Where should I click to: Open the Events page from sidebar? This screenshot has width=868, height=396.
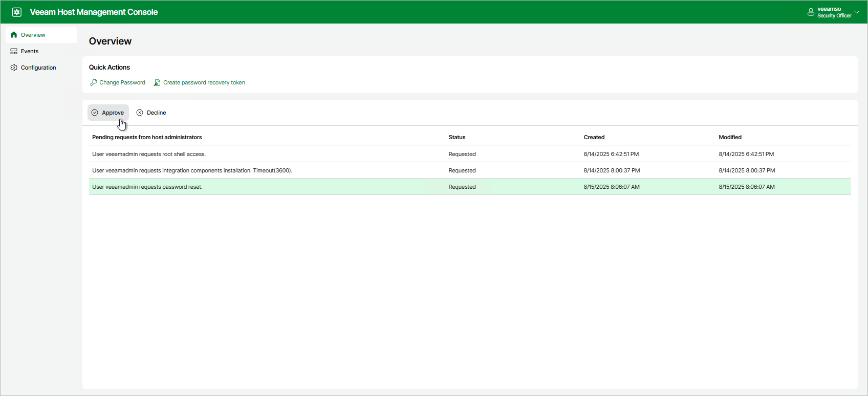point(41,51)
